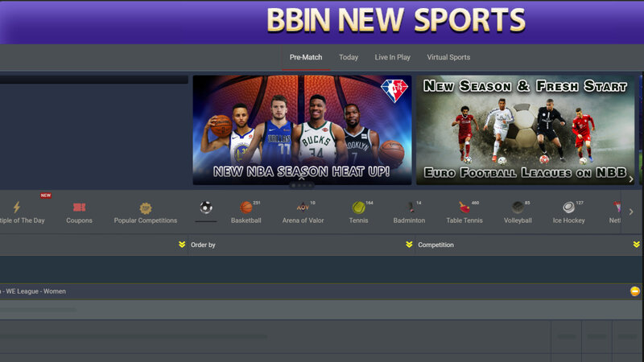This screenshot has height=362, width=644.
Task: Choose the Tennis ball icon
Action: [x=358, y=208]
